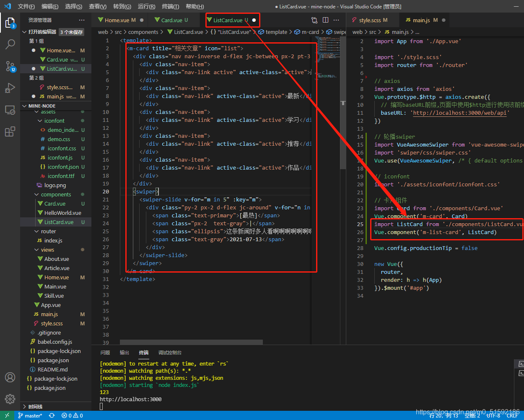Open the Manage gear icon
This screenshot has height=420, width=524.
[x=10, y=399]
